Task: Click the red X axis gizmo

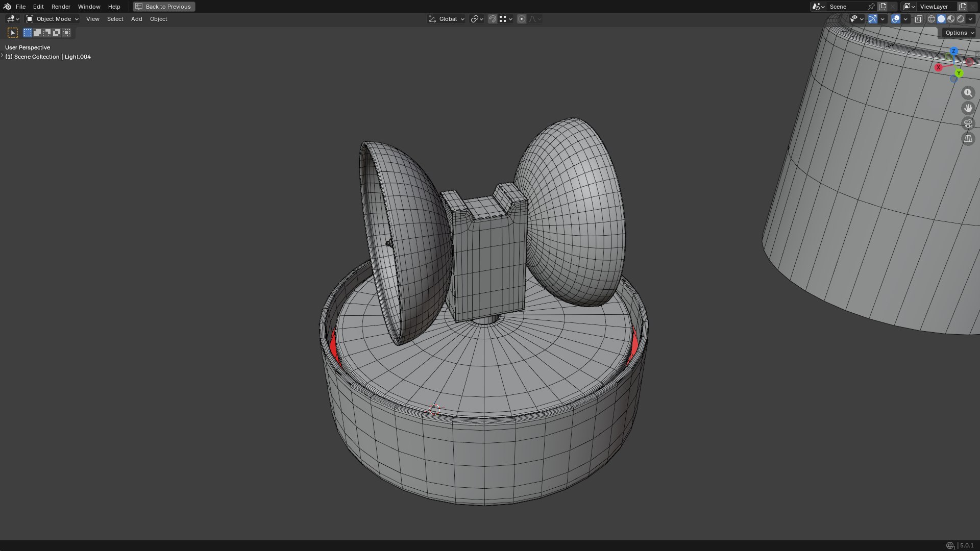Action: pos(938,67)
